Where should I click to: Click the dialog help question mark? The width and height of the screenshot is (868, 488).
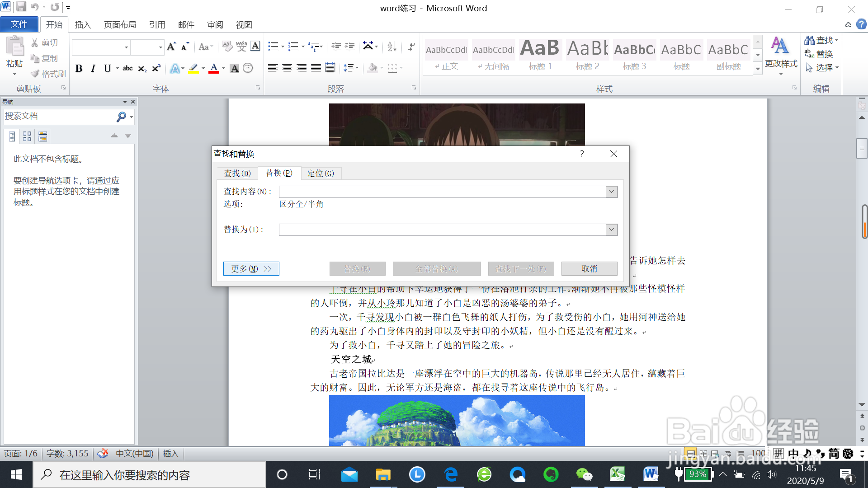(x=582, y=154)
